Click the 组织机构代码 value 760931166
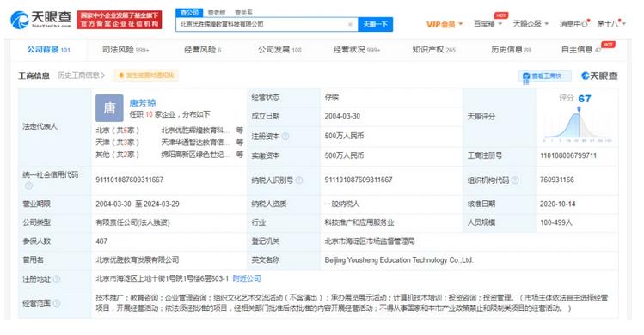This screenshot has width=644, height=335. [x=557, y=180]
